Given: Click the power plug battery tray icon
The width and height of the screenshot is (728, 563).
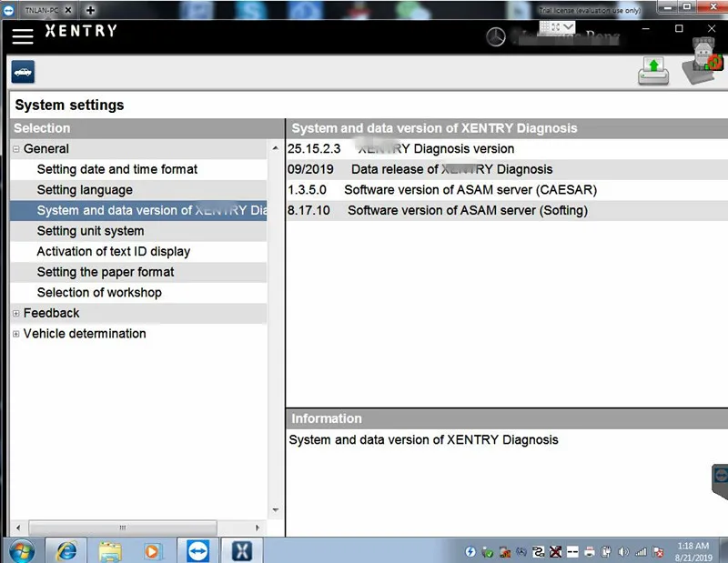Looking at the screenshot, I should [606, 551].
